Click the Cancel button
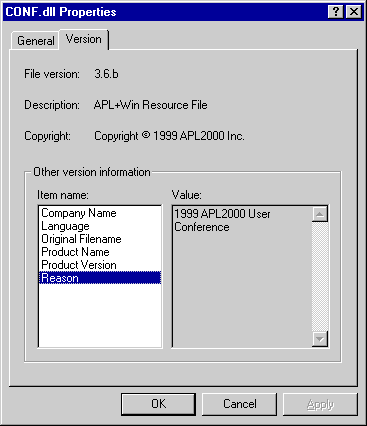This screenshot has height=426, width=367. (240, 404)
